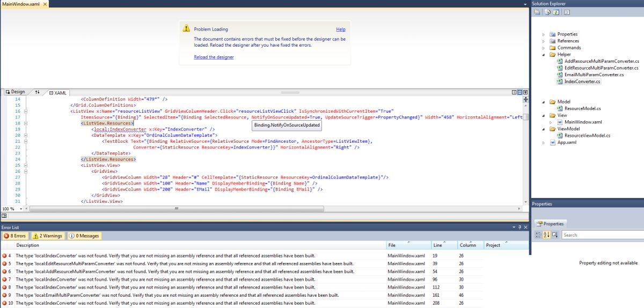
Task: Click the Events icon in Properties panel
Action: click(x=555, y=235)
